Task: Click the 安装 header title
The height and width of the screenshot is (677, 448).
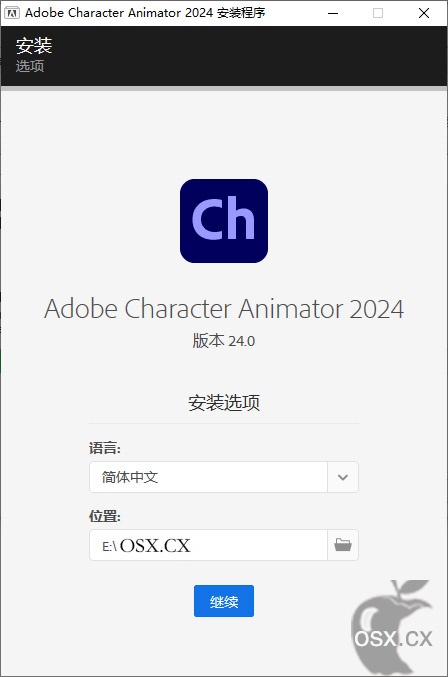Action: click(x=34, y=45)
